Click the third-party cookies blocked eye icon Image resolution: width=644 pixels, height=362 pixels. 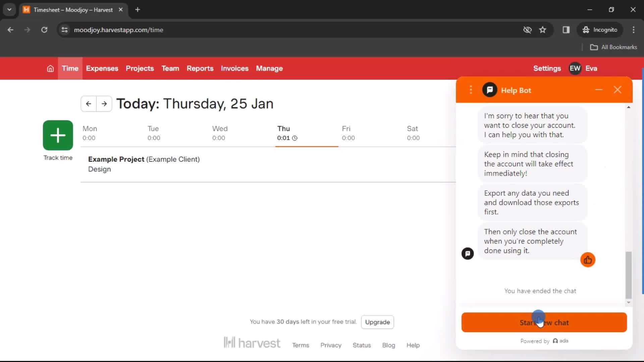click(x=527, y=30)
